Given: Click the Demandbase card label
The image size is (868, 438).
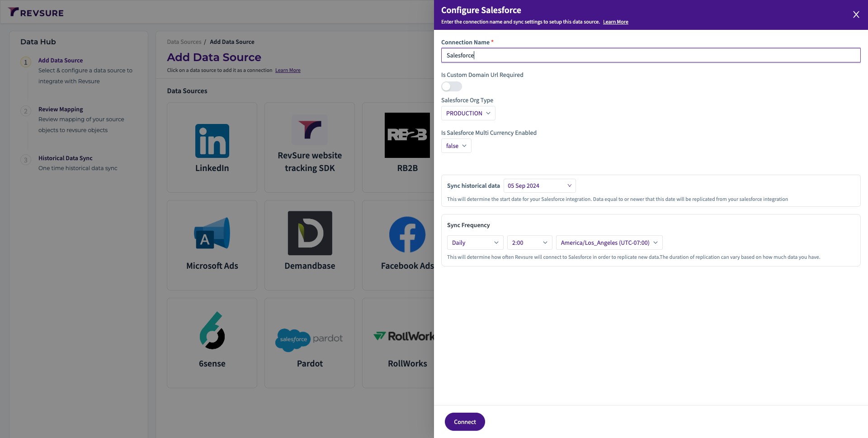Looking at the screenshot, I should coord(310,266).
